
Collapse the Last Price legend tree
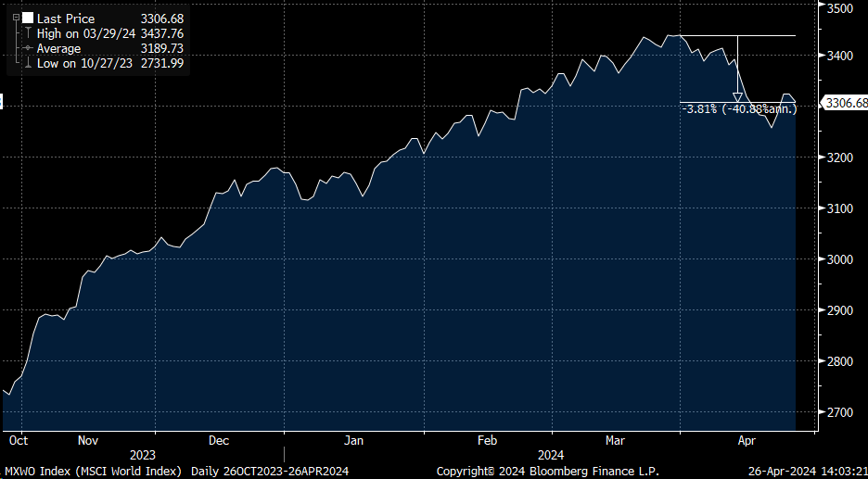tap(15, 18)
